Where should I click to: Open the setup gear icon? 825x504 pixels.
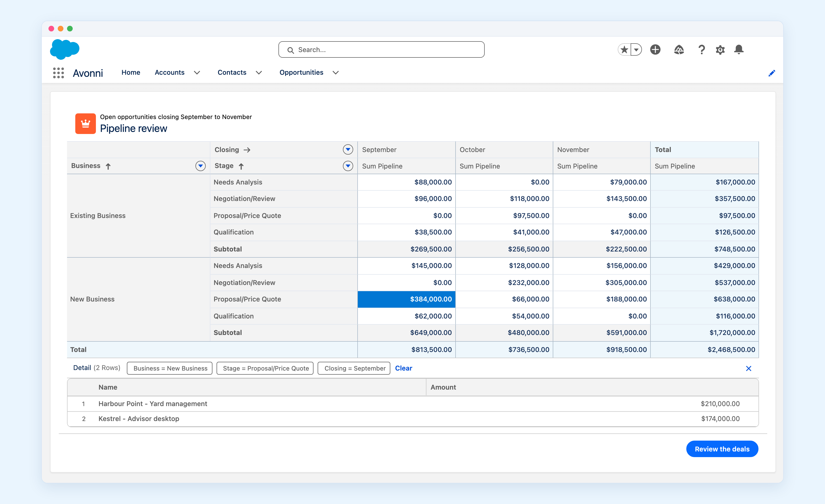720,49
